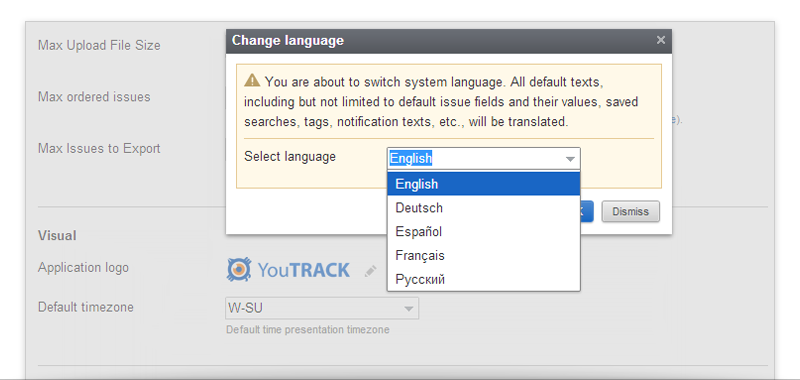Screen dimensions: 800x380
Task: Click the Max Upload File Size label
Action: [x=99, y=45]
